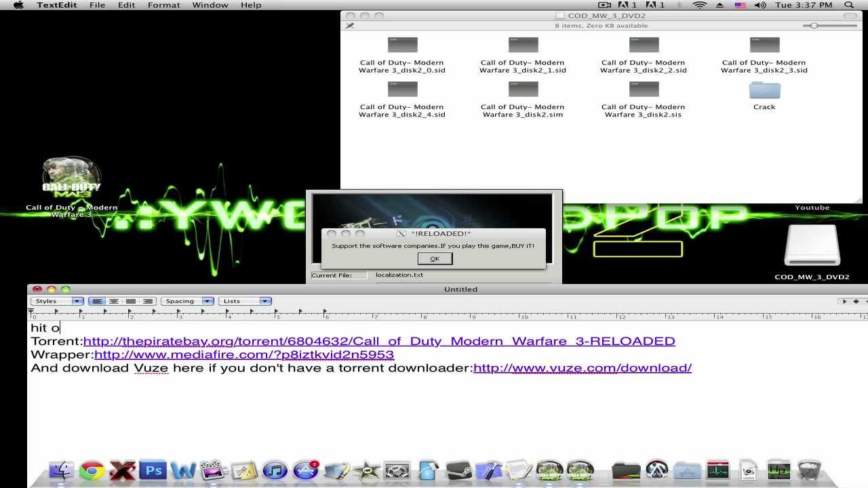Open the Edit menu
The image size is (868, 488).
(126, 5)
